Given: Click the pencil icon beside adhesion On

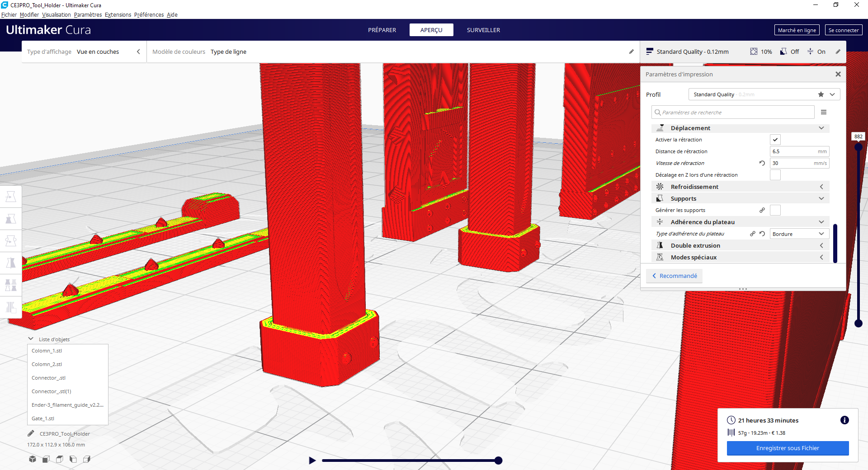Looking at the screenshot, I should coord(838,52).
